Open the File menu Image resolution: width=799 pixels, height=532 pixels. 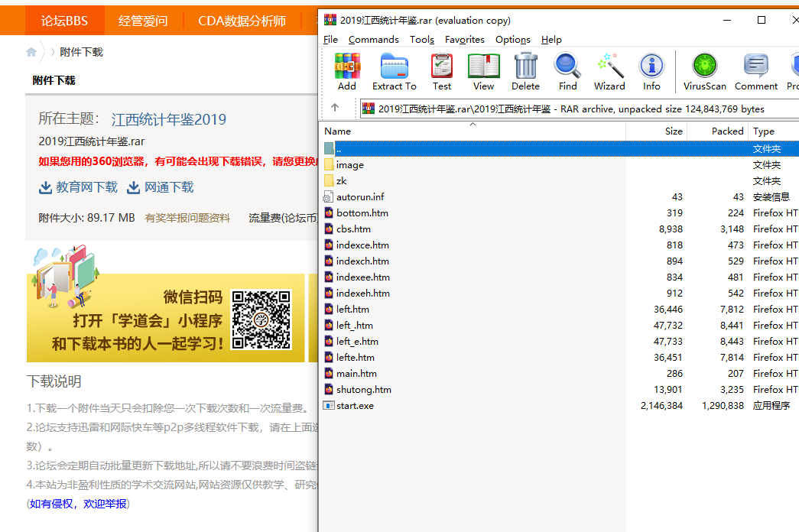(330, 39)
